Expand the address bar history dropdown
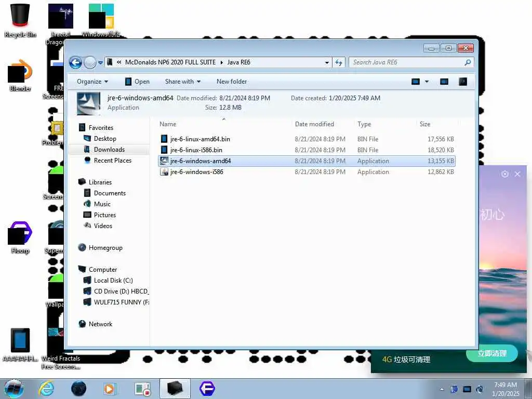 tap(327, 62)
